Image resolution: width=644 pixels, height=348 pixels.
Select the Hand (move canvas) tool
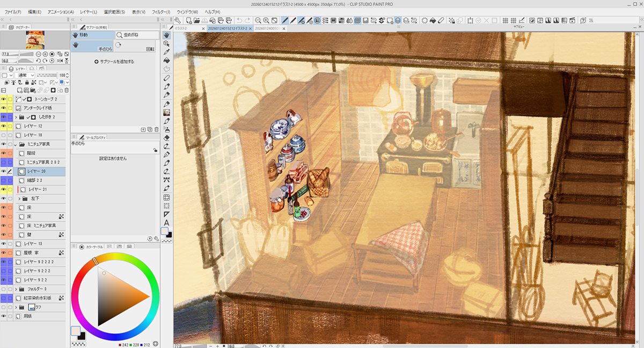[x=167, y=35]
